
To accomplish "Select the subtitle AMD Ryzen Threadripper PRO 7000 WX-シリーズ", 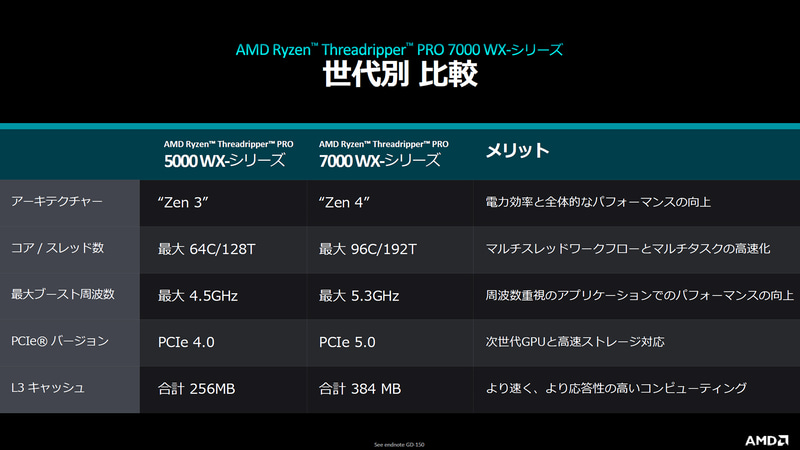I will pos(399,49).
